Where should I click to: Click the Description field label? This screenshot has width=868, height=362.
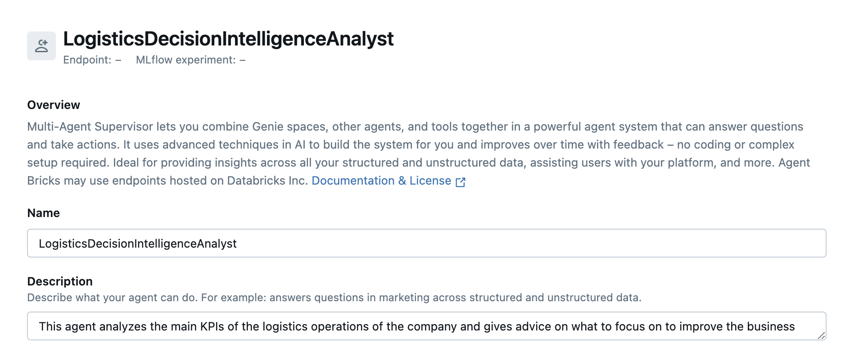[60, 281]
